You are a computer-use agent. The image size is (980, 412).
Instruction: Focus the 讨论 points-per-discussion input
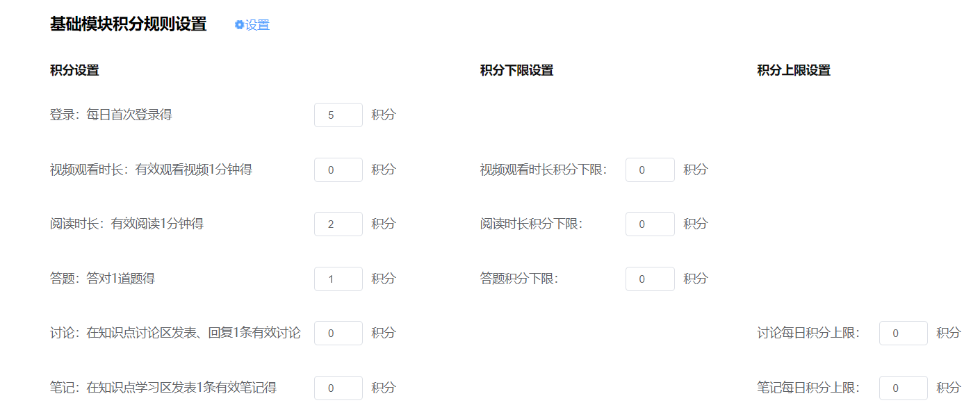(338, 333)
